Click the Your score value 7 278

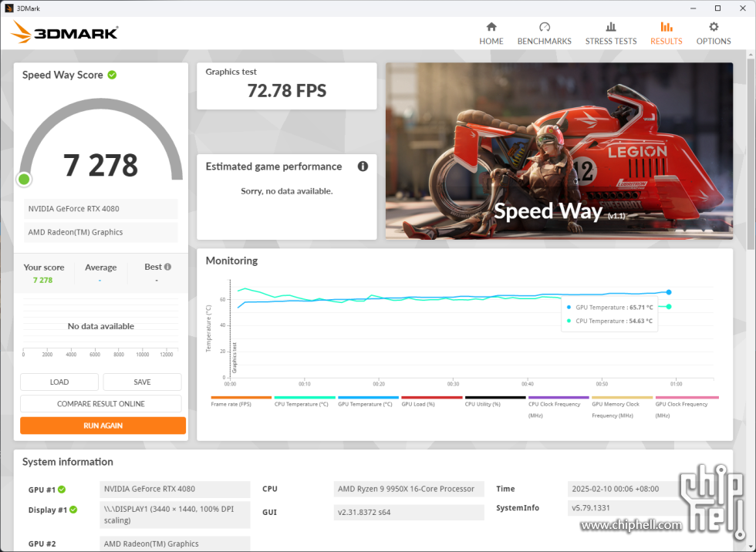(43, 280)
